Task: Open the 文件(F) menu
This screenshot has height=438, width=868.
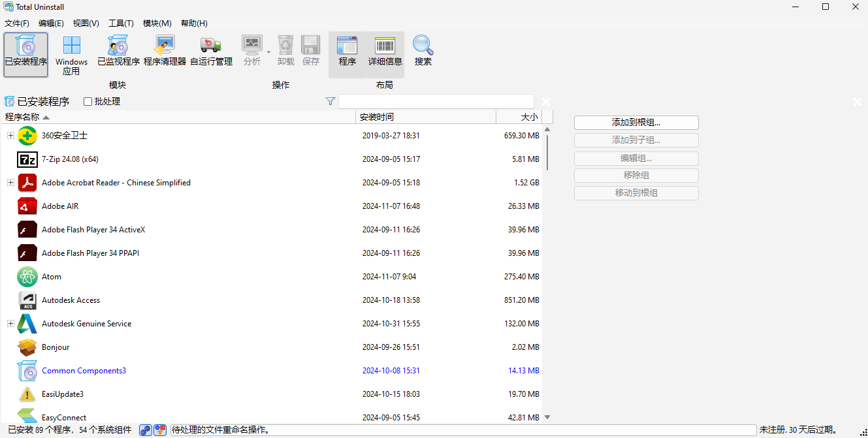Action: point(17,23)
